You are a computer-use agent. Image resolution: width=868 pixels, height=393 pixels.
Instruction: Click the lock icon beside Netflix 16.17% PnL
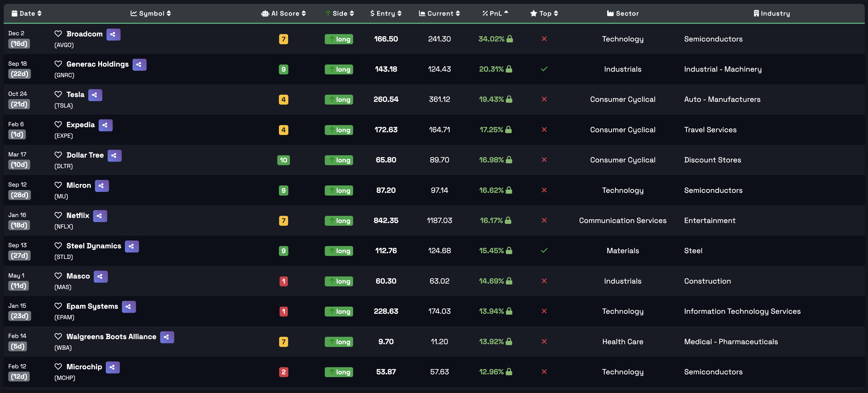508,220
